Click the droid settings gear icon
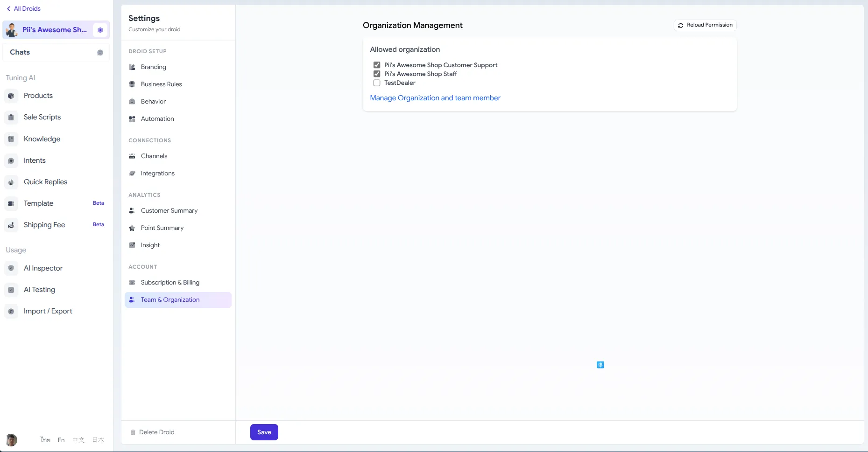 [x=100, y=30]
